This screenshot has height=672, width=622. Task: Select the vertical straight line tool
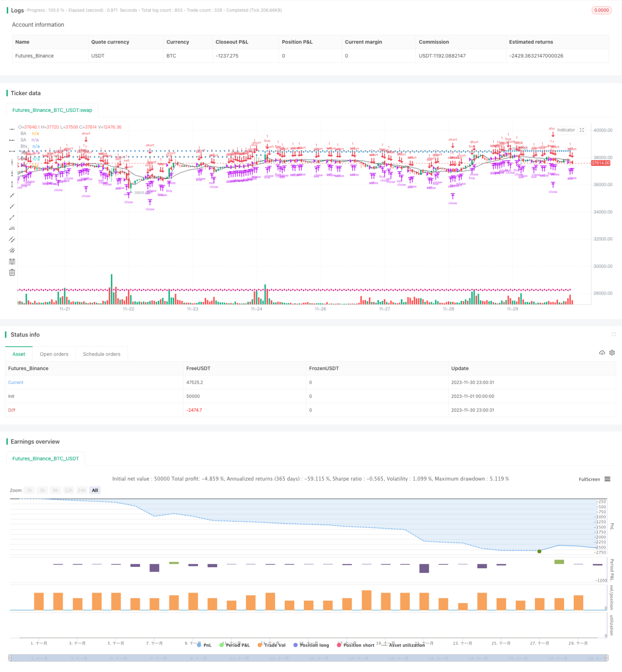(12, 162)
